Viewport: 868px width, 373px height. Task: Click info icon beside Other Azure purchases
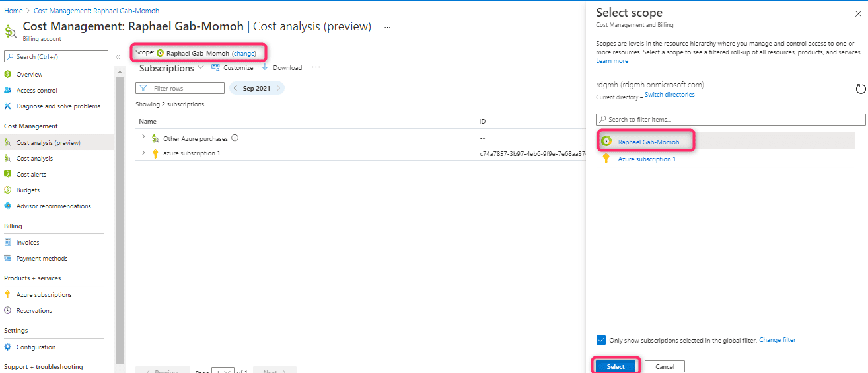pos(235,138)
